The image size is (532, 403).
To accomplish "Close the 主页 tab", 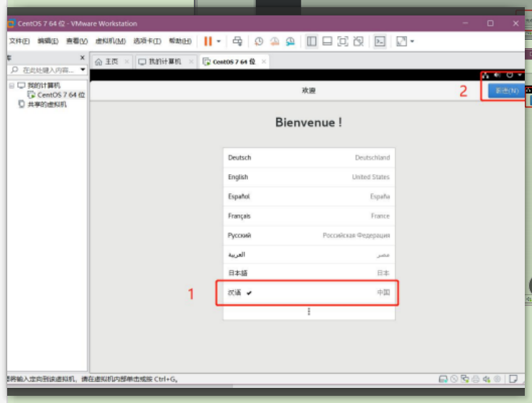I will point(127,61).
